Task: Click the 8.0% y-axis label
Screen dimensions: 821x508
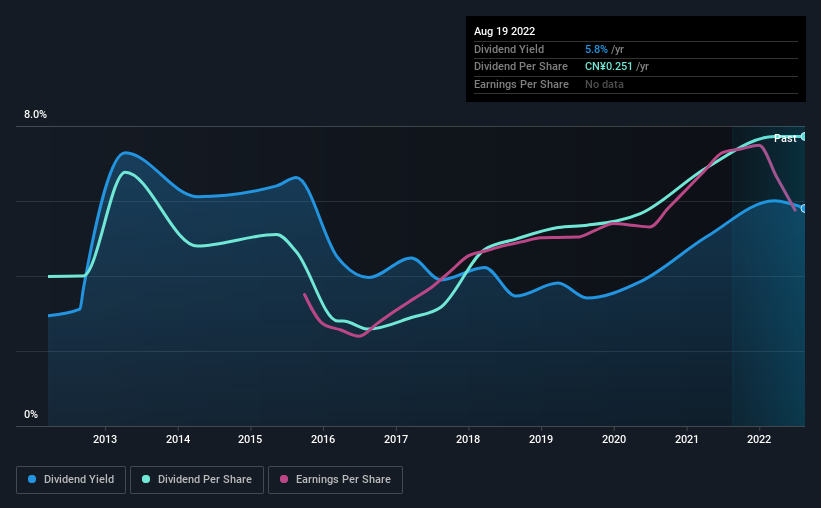Action: pyautogui.click(x=35, y=114)
